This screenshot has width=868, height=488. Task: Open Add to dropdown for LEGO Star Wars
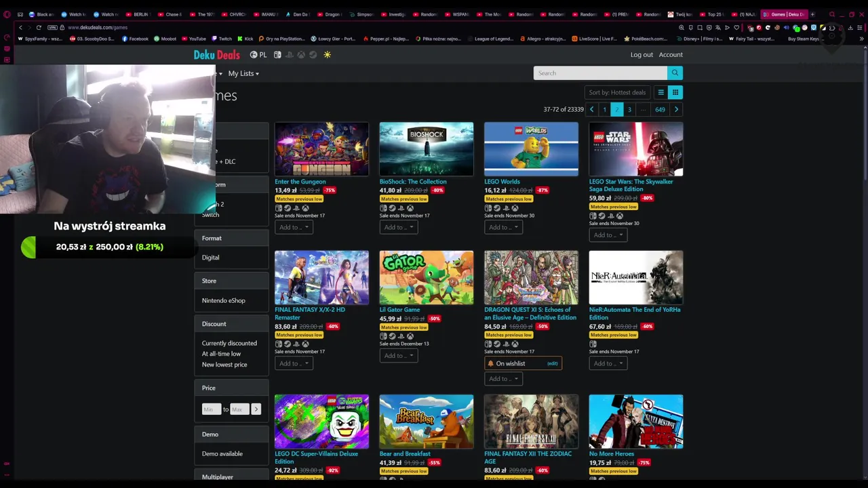click(x=608, y=235)
